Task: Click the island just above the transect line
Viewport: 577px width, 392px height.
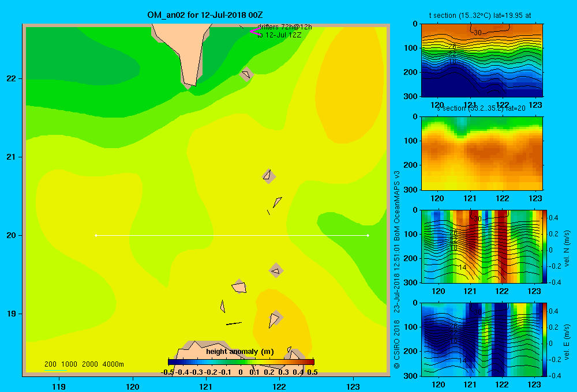Action: 277,202
